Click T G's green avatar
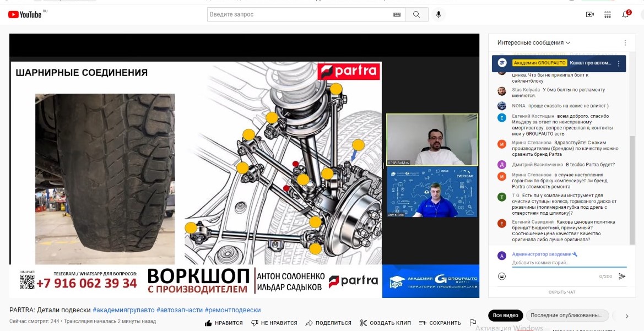This screenshot has height=331, width=644. (501, 197)
